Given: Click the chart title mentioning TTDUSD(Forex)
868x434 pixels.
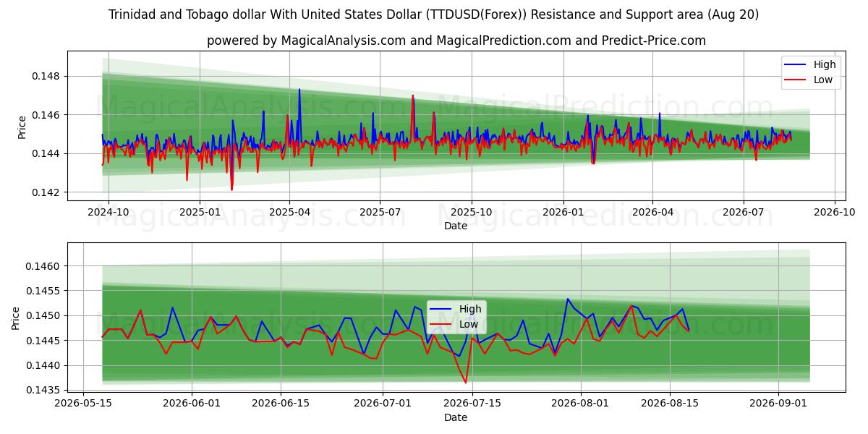Looking at the screenshot, I should pos(434,14).
